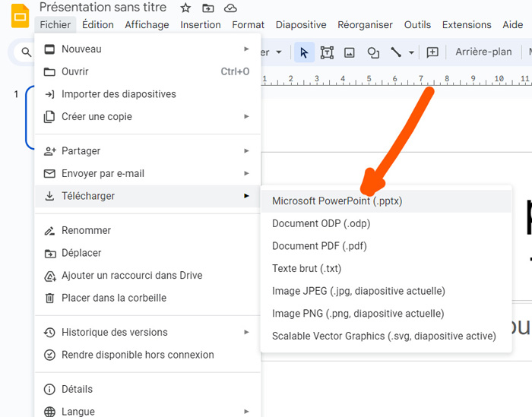Choose Renommer in the menu

(x=147, y=231)
